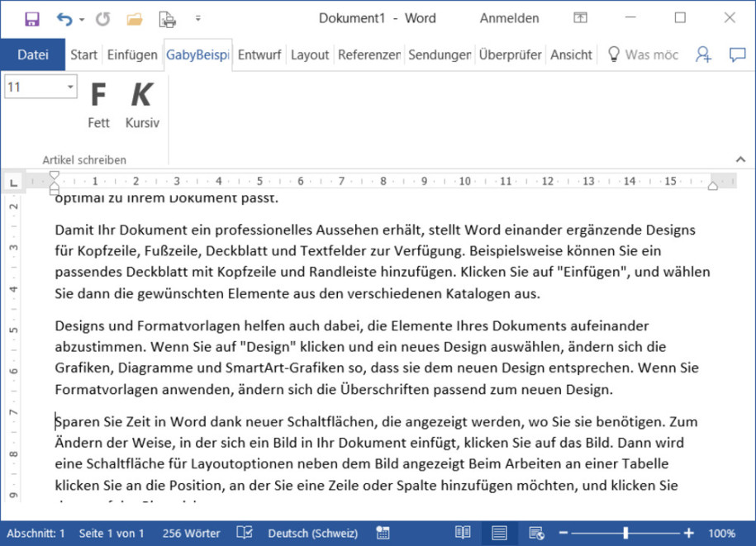756x546 pixels.
Task: Zoom out with the minus button
Action: 563,533
